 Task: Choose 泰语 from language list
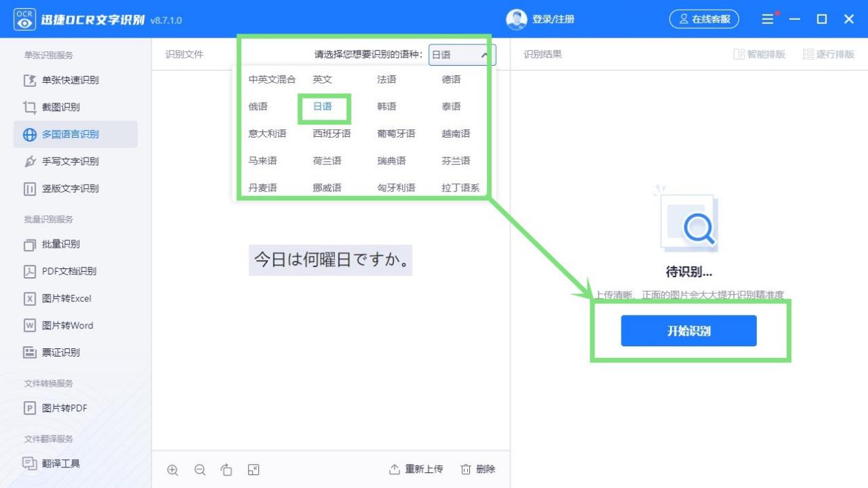coord(451,107)
